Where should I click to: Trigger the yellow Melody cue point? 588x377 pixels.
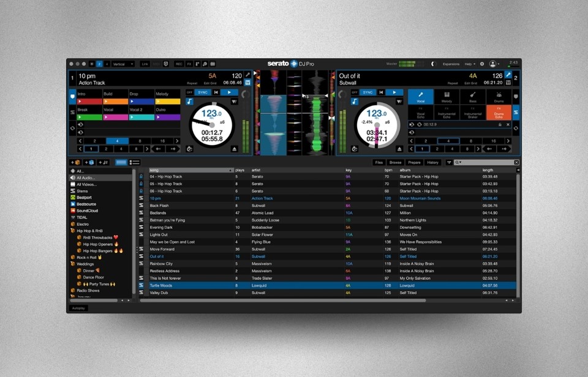[168, 102]
